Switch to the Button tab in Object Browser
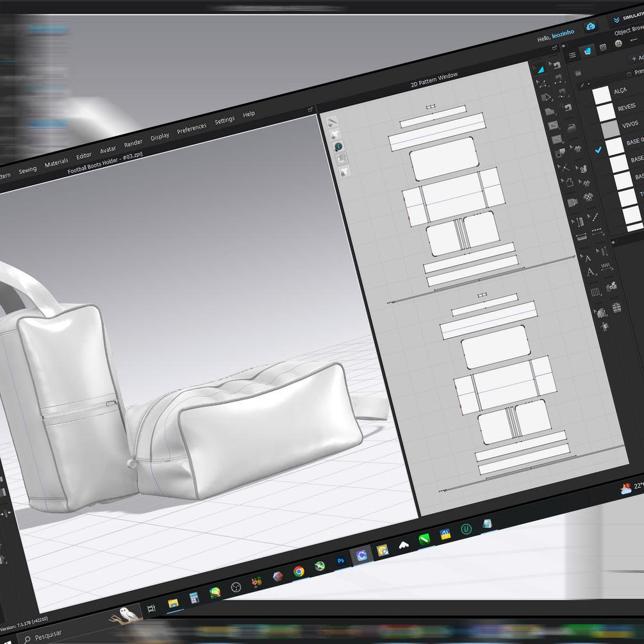644x644 pixels. pyautogui.click(x=618, y=44)
